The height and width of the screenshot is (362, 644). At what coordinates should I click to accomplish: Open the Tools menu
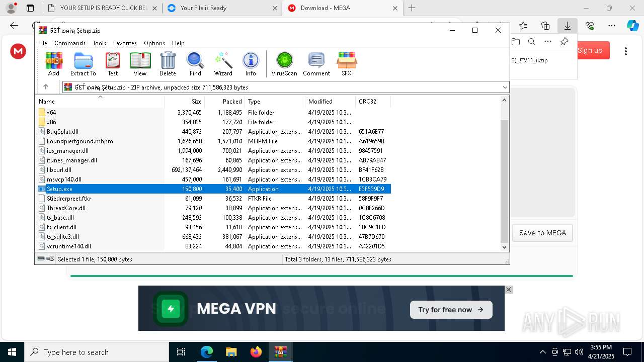99,43
